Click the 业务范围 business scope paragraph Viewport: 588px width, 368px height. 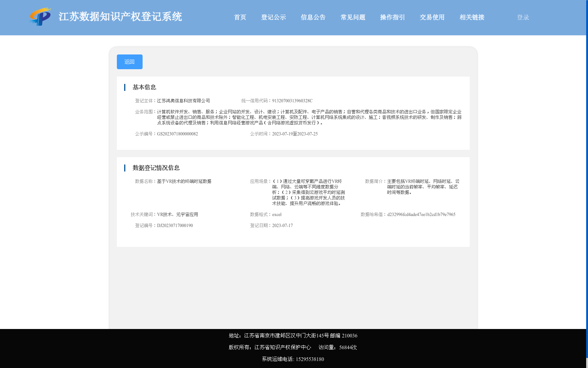[309, 117]
